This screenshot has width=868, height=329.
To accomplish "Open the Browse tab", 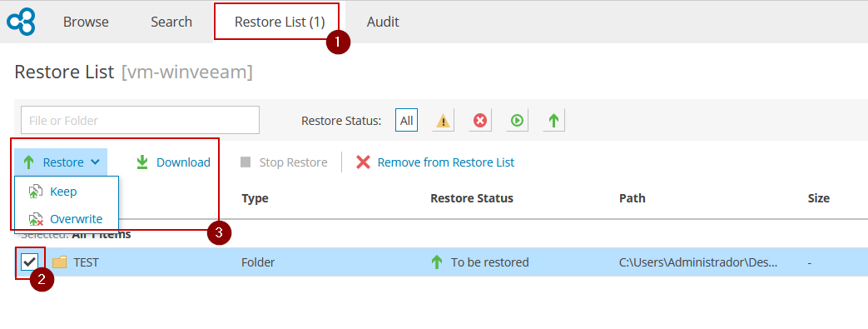I will pos(86,22).
